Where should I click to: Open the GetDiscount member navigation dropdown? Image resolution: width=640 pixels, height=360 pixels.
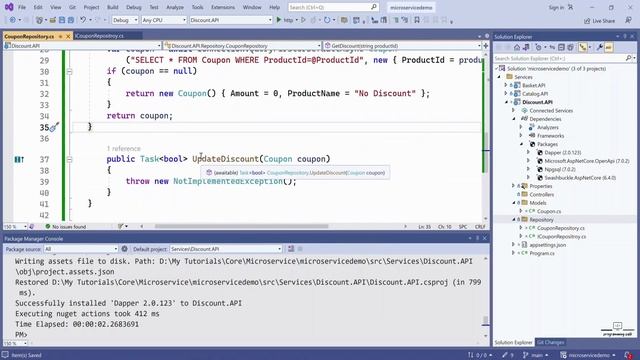pyautogui.click(x=403, y=46)
